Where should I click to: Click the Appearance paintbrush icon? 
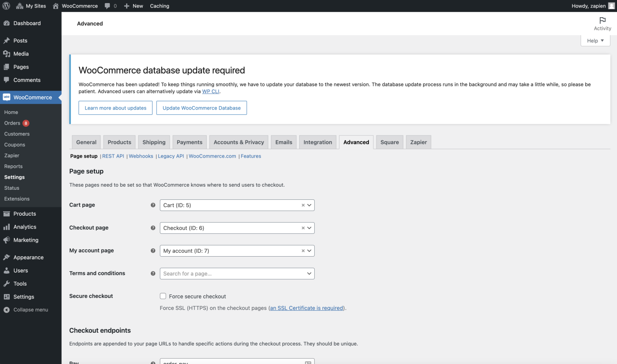(x=7, y=257)
